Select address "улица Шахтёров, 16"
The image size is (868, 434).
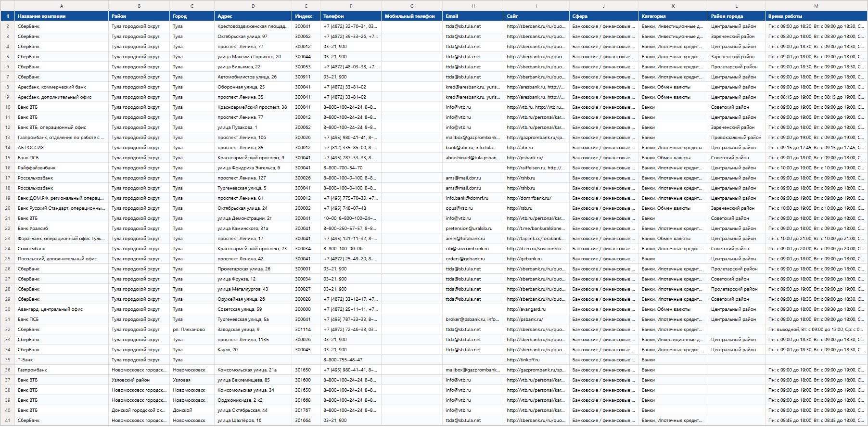[253, 421]
